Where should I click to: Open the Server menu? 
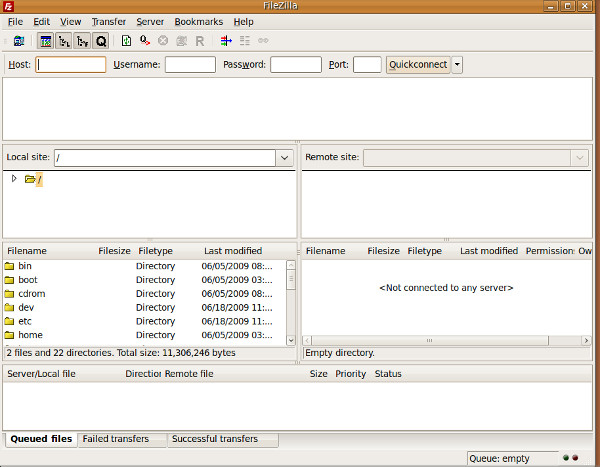(x=150, y=22)
